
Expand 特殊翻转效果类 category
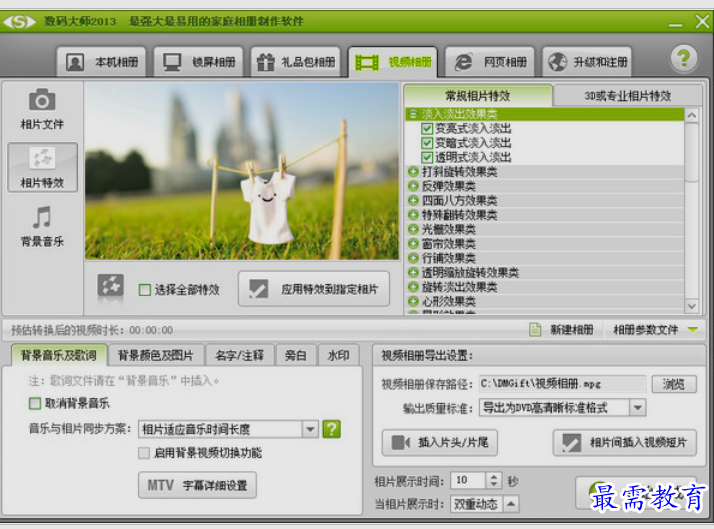(x=413, y=215)
